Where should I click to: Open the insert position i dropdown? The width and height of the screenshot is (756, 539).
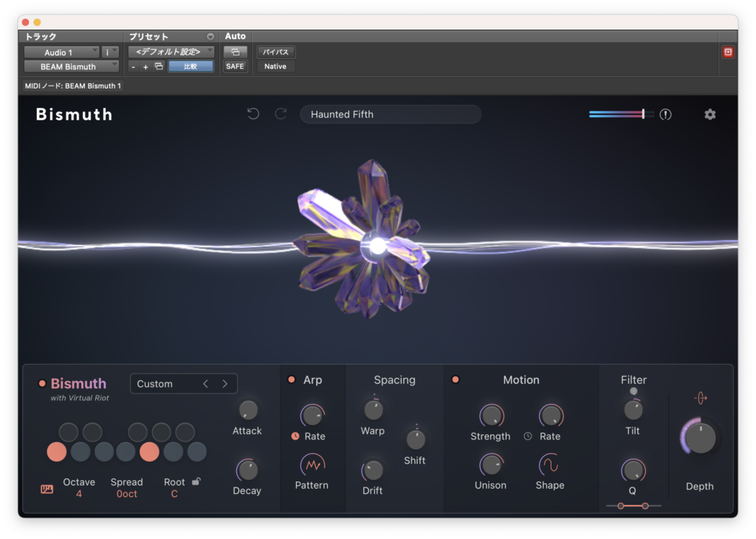pyautogui.click(x=111, y=52)
